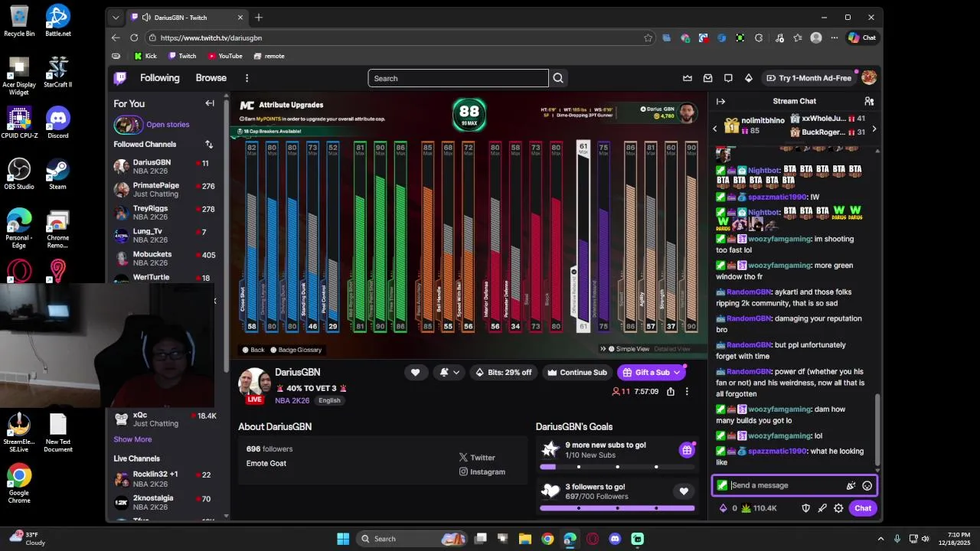Open the remote bookmark
The image size is (980, 551).
[x=269, y=56]
